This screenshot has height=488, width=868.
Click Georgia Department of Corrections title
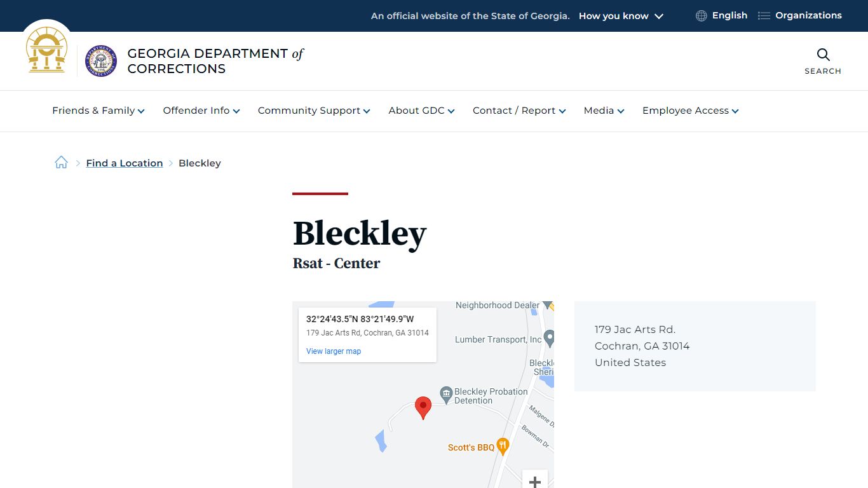coord(215,61)
